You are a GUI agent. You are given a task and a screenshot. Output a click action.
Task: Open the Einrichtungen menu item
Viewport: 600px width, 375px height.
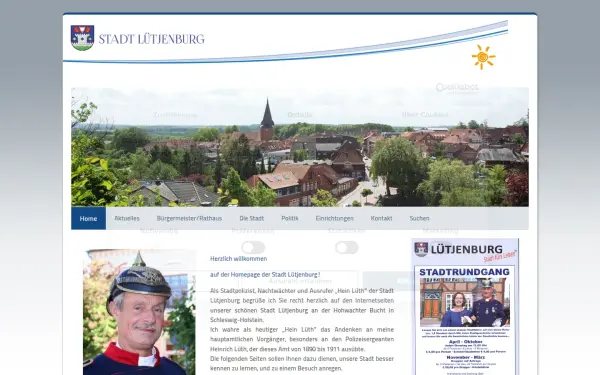point(334,218)
